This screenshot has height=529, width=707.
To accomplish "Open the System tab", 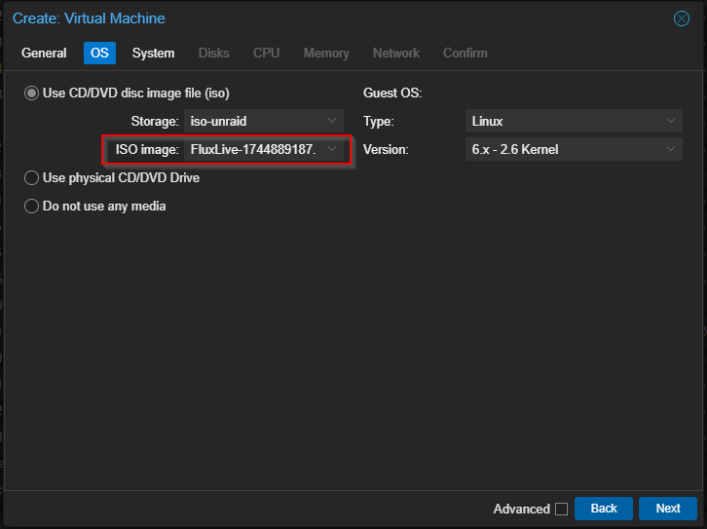I will pos(153,53).
